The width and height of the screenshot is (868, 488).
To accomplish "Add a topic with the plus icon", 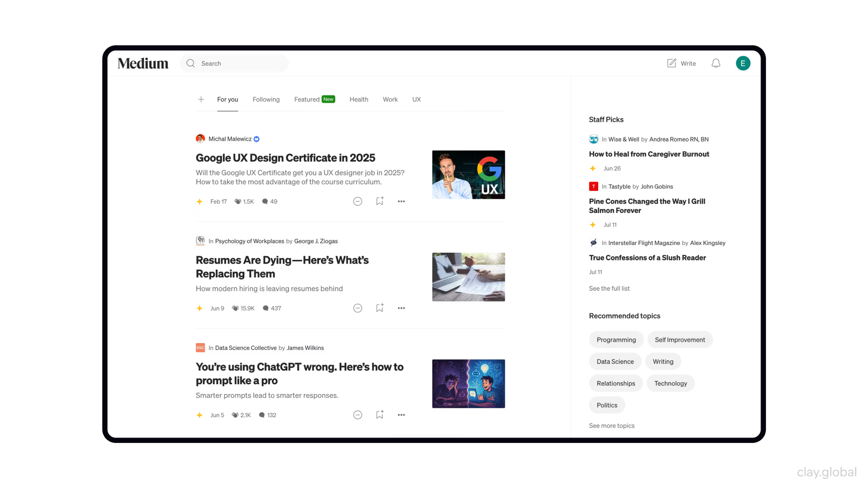I will click(201, 99).
